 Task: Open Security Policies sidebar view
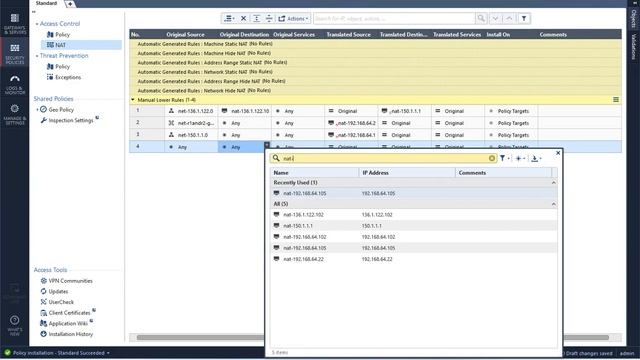(15, 53)
